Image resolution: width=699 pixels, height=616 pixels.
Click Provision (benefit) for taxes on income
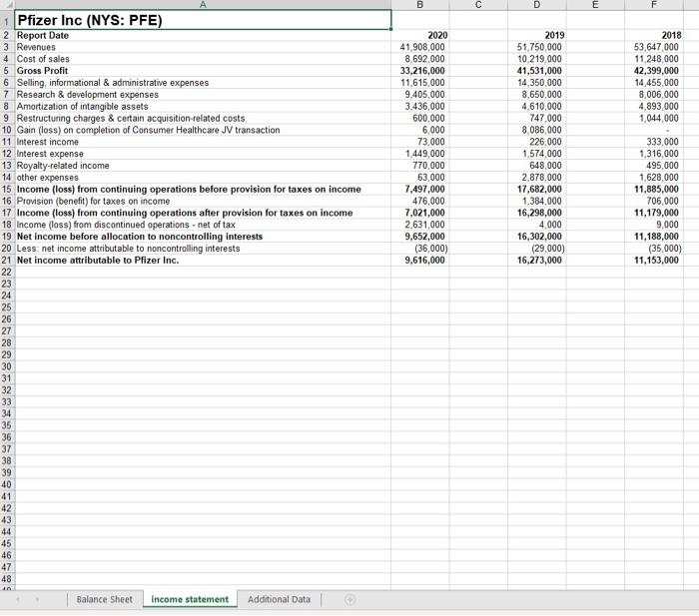[203, 201]
